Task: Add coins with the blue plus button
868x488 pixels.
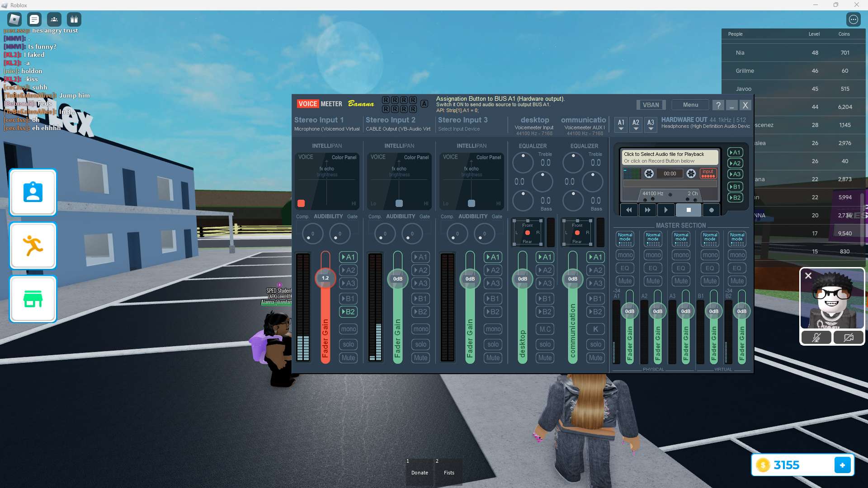Action: pyautogui.click(x=843, y=465)
